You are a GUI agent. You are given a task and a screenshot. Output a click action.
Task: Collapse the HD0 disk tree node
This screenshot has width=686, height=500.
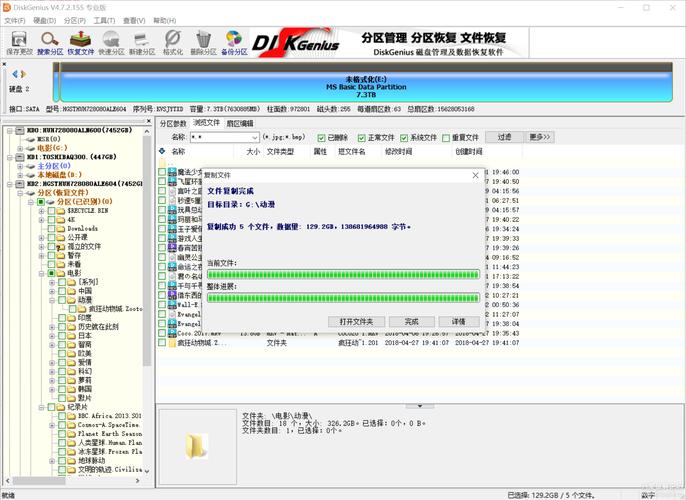tap(10, 130)
